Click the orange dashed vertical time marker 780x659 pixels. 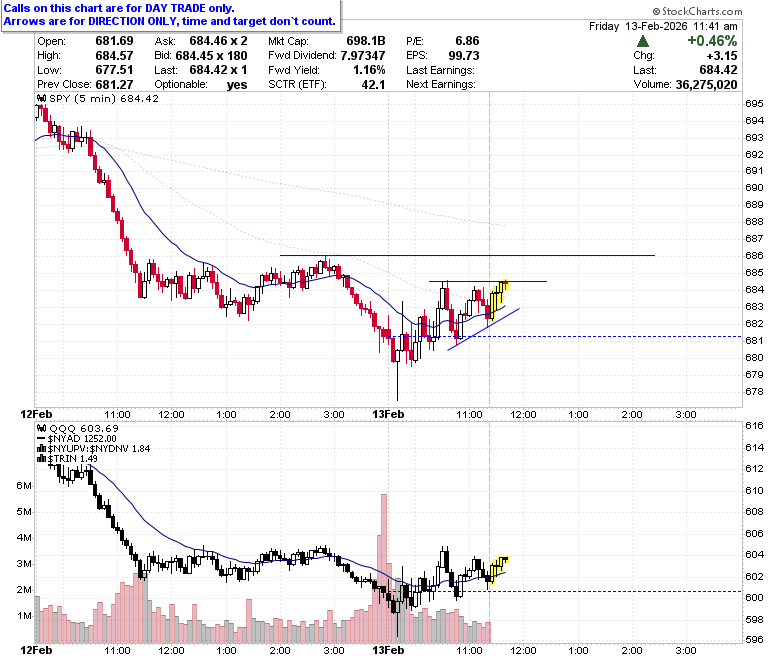click(489, 249)
